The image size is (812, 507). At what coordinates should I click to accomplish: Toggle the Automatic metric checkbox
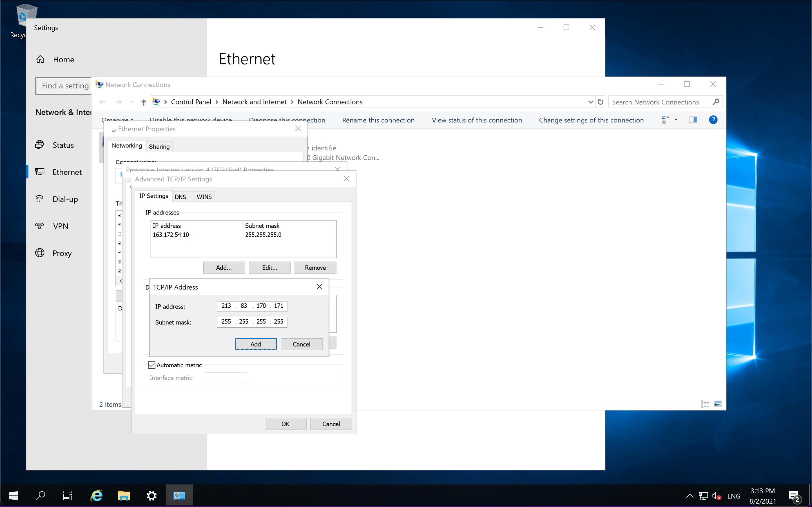point(152,365)
